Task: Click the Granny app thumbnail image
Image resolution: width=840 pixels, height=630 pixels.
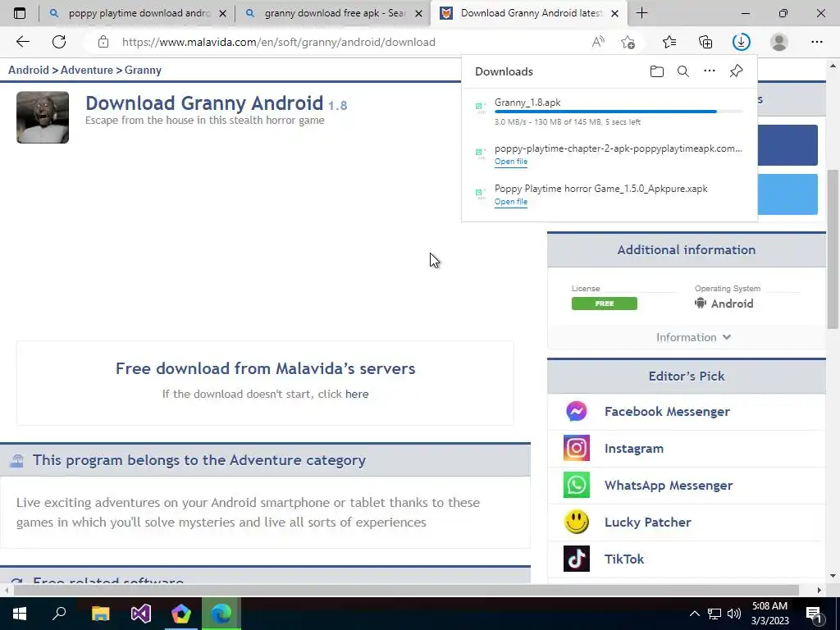Action: pos(43,117)
